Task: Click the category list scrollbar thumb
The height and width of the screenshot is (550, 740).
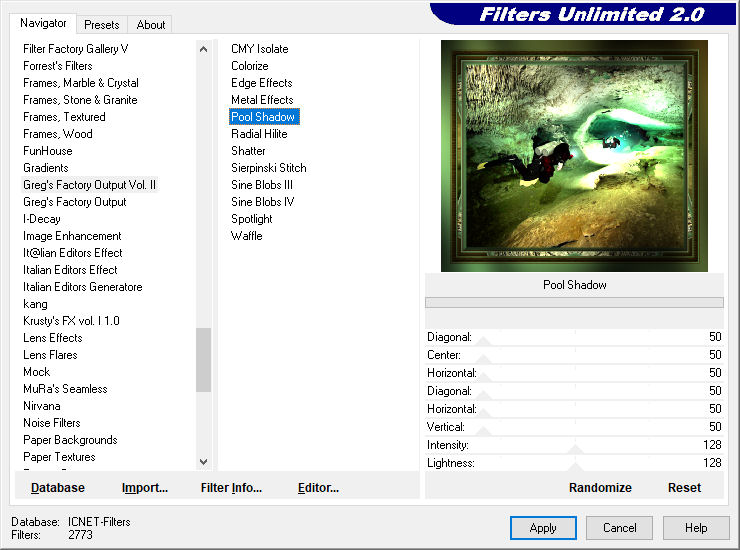Action: pos(203,360)
